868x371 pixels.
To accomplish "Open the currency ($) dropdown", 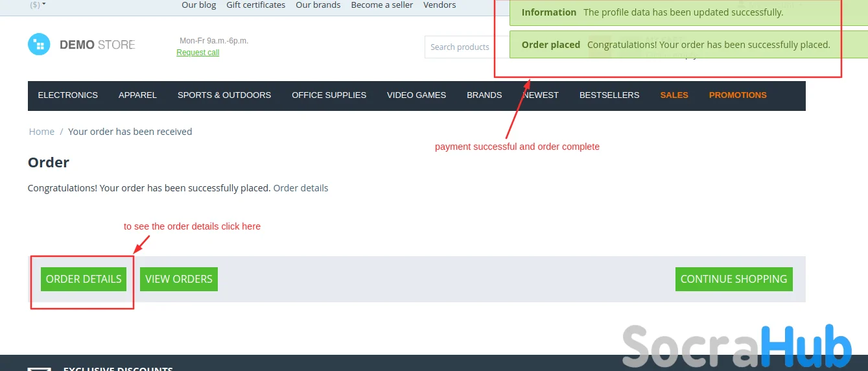I will click(x=38, y=5).
